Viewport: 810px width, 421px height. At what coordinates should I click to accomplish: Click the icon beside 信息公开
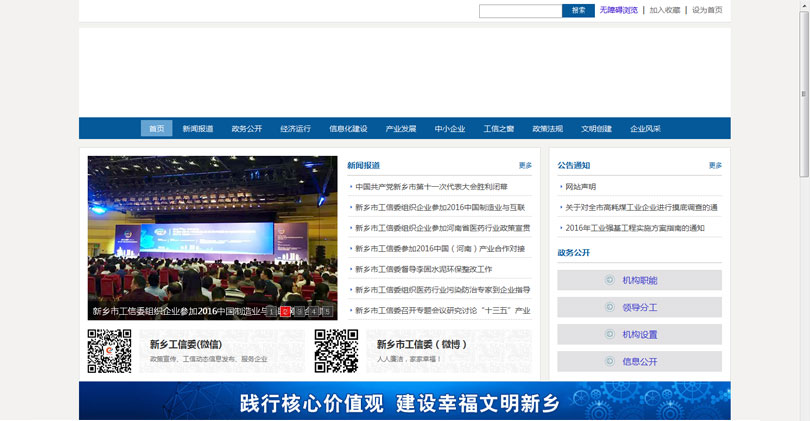coord(610,361)
